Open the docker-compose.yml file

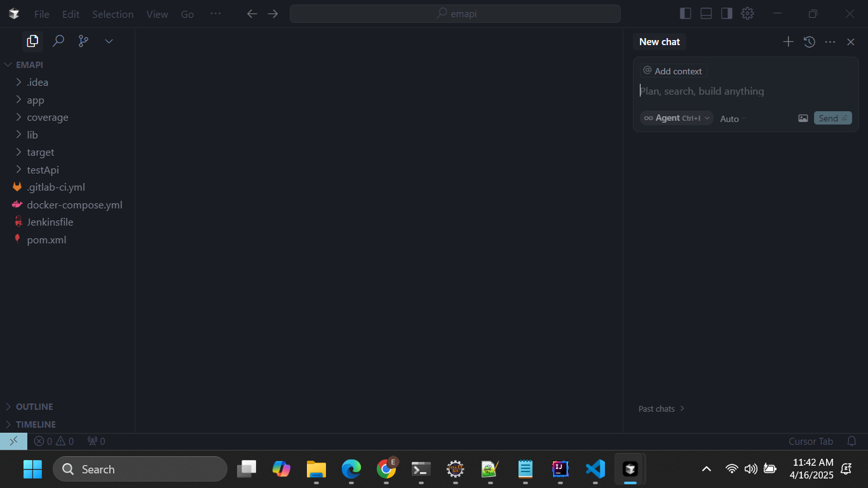(67, 205)
